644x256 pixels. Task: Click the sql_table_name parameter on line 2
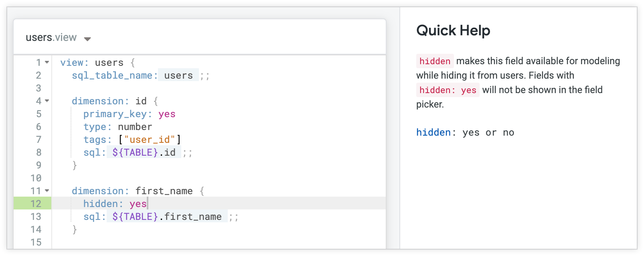click(x=112, y=75)
